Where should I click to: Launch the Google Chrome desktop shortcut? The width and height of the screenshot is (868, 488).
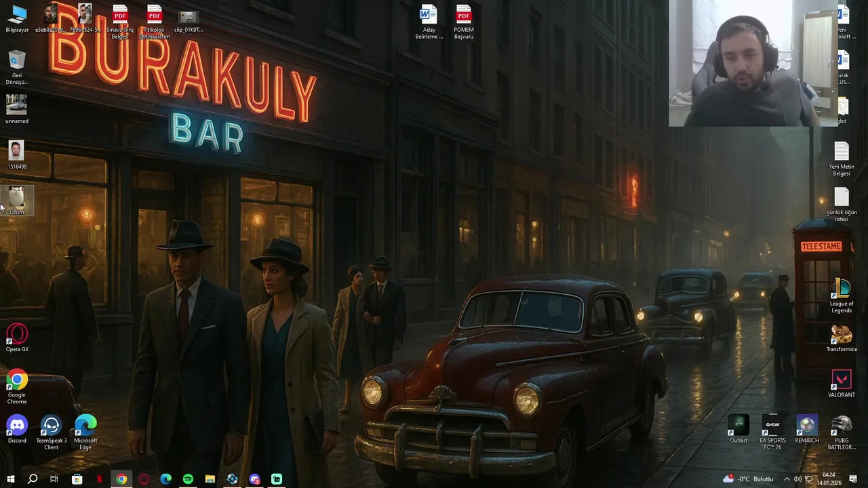click(17, 386)
